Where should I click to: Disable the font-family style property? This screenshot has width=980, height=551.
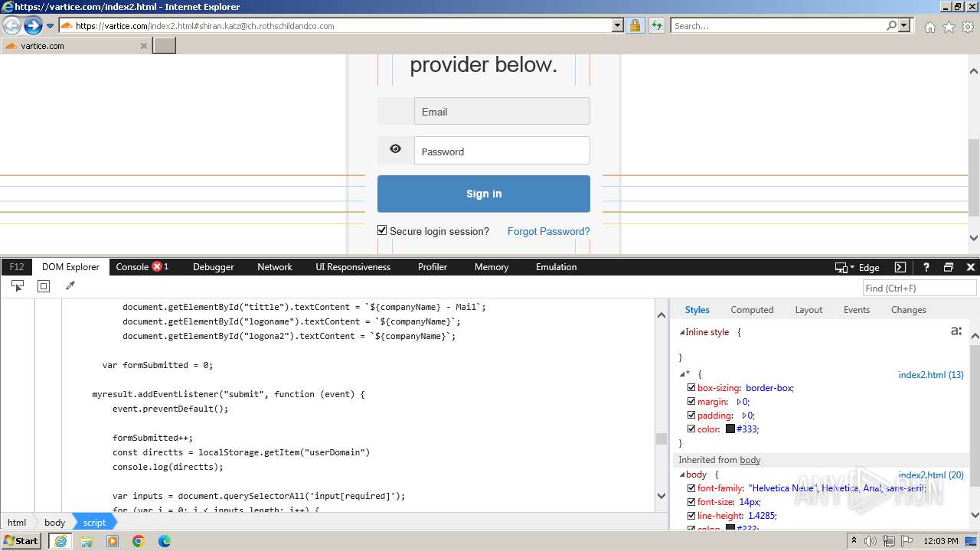coord(691,488)
